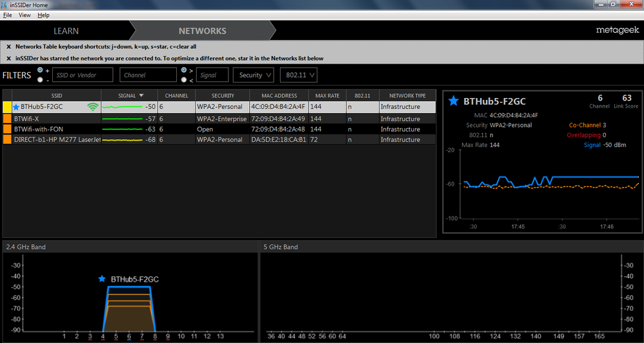Image resolution: width=644 pixels, height=343 pixels.
Task: Sort by SIGNAL column header
Action: pos(129,95)
